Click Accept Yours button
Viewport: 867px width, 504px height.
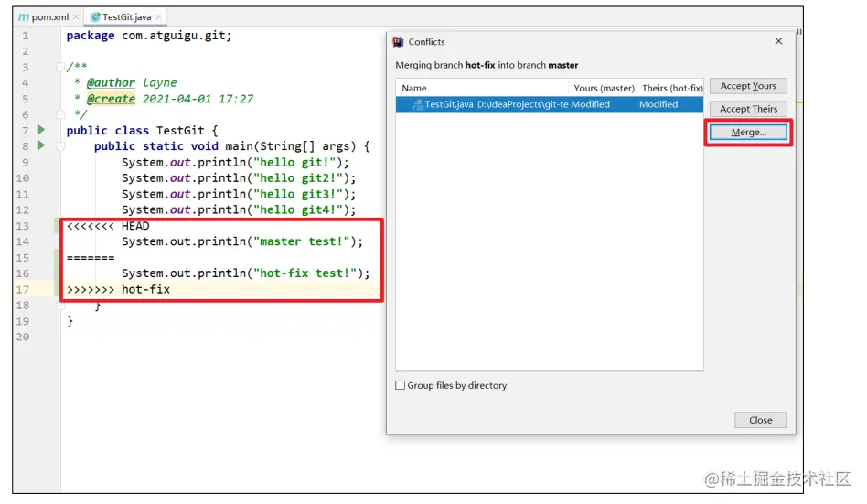click(x=748, y=86)
